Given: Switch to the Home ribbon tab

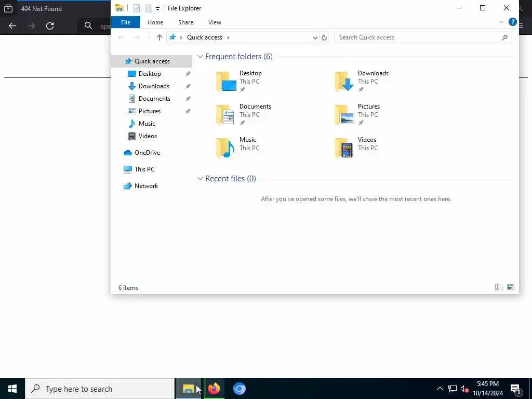Looking at the screenshot, I should (x=155, y=22).
